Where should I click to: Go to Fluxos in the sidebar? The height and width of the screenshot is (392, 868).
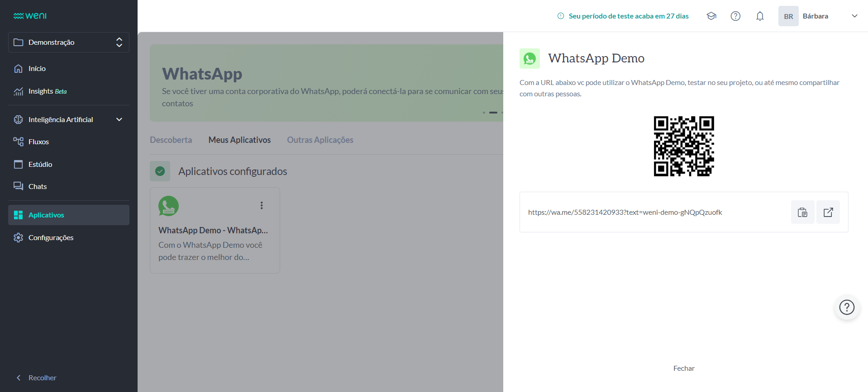38,142
